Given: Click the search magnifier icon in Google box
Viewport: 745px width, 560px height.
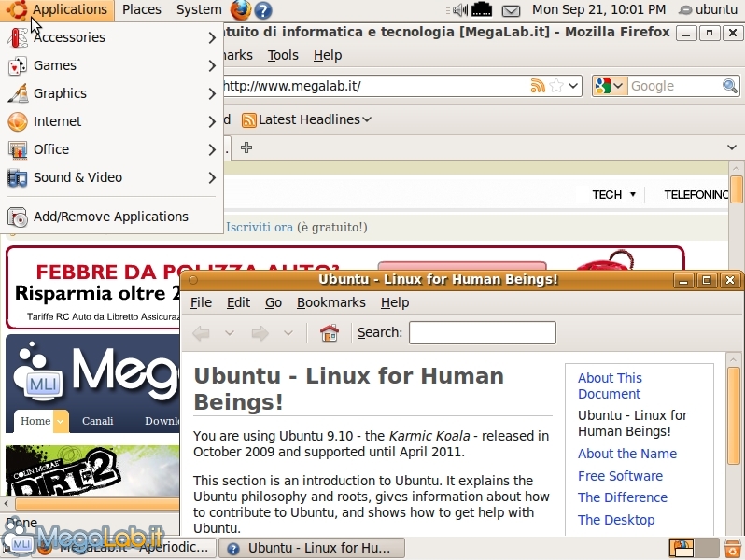Looking at the screenshot, I should point(730,86).
